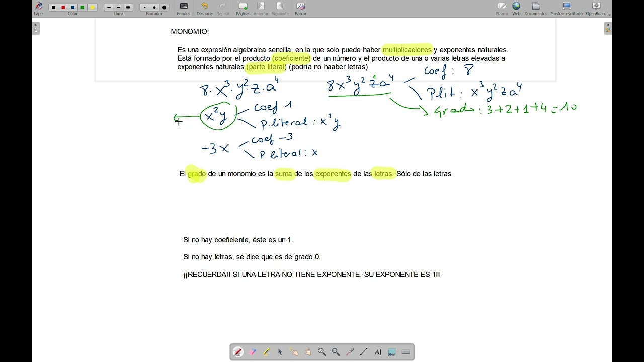Select the straight line drawing tool

364,352
